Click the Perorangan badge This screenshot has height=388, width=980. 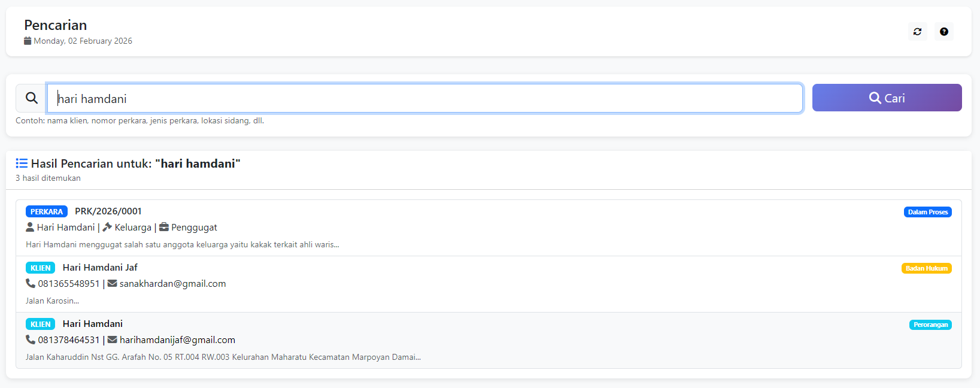(x=930, y=325)
